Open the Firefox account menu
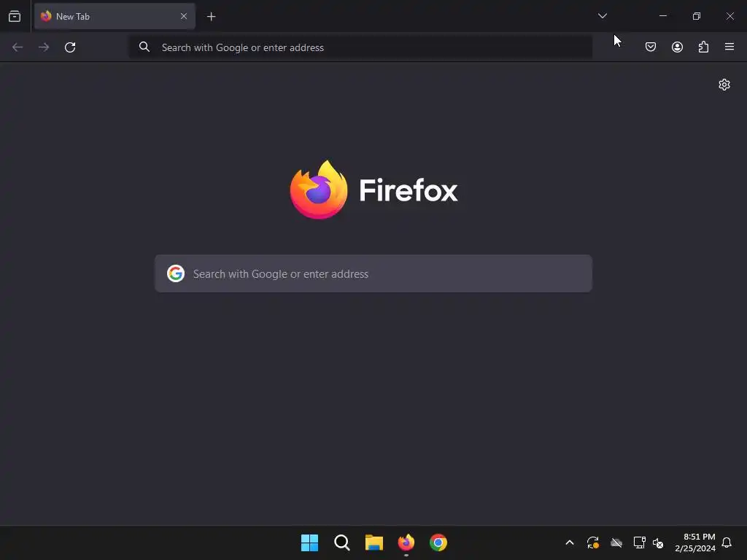 click(x=677, y=47)
